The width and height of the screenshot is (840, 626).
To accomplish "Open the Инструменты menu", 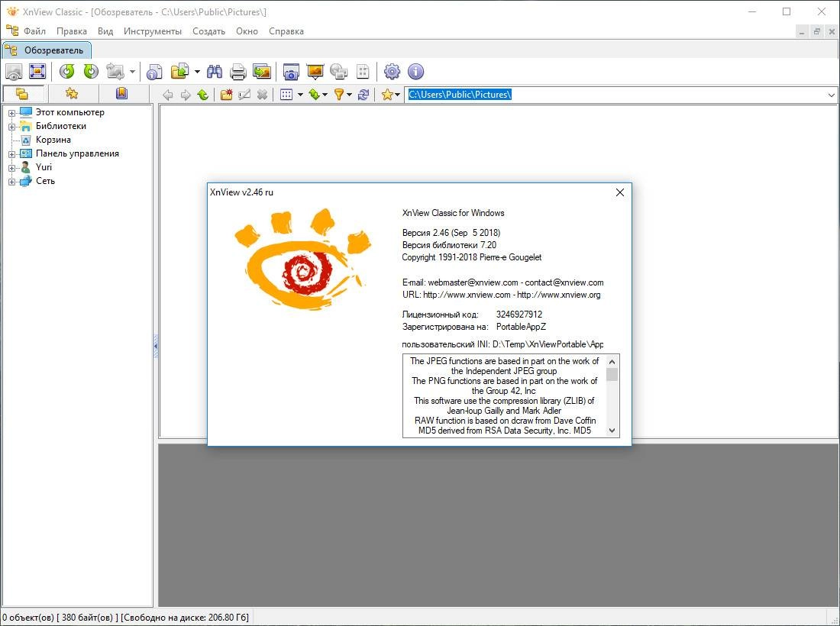I will pyautogui.click(x=153, y=31).
